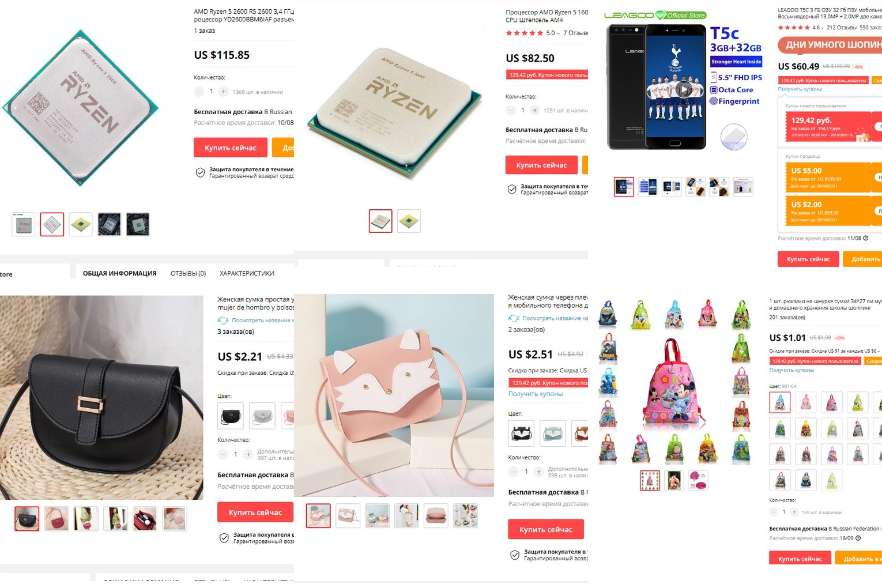Select black color swatch for women's handbag

coord(231,416)
